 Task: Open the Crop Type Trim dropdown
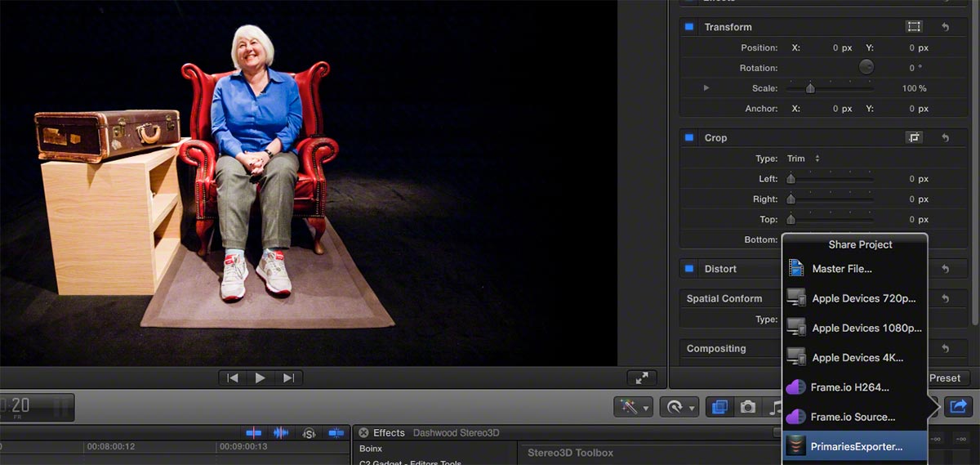[804, 159]
